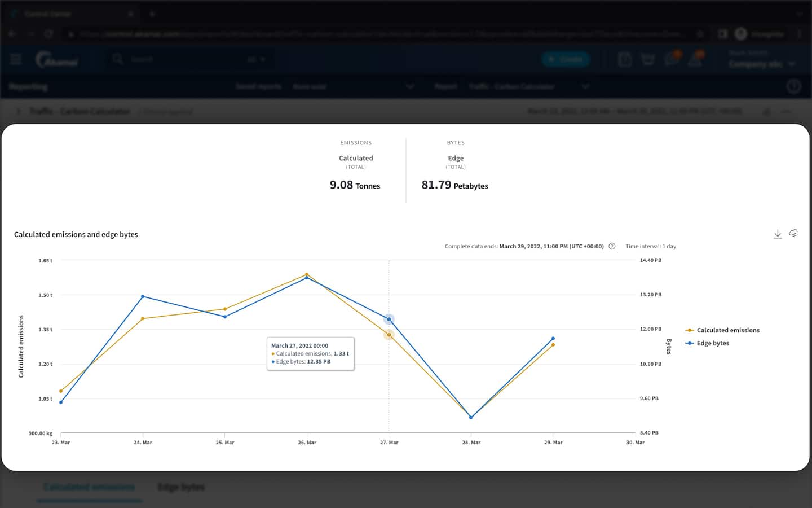Download the emissions chart data
The height and width of the screenshot is (508, 812).
(777, 234)
